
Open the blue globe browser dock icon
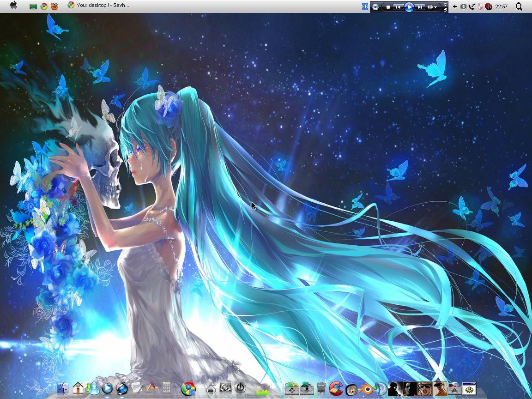[x=122, y=388]
